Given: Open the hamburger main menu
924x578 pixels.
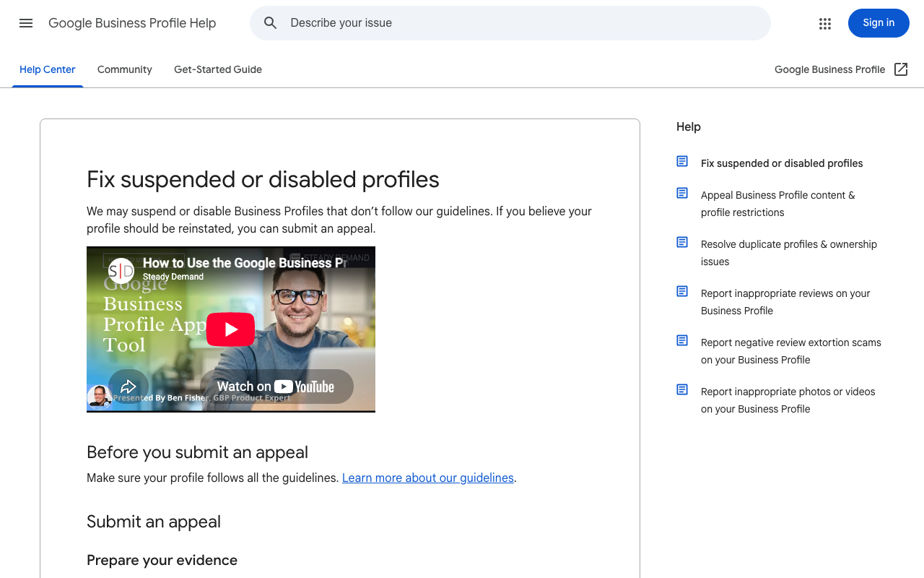Looking at the screenshot, I should (x=26, y=23).
